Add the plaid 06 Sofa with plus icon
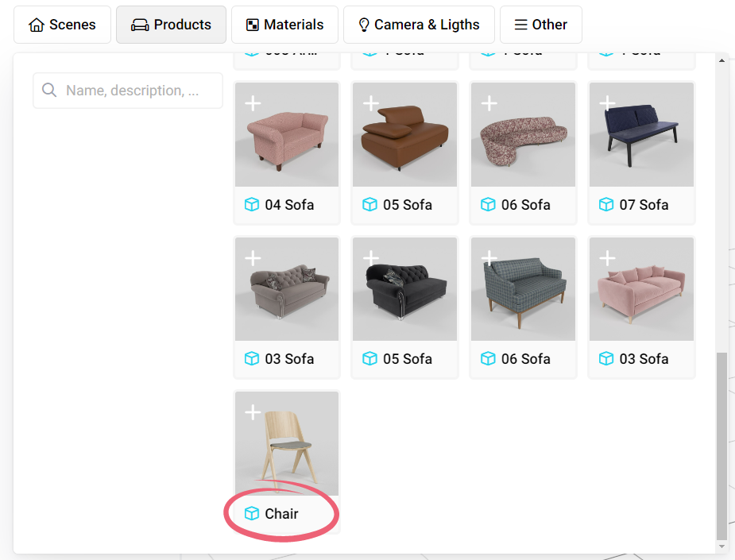 pos(489,258)
